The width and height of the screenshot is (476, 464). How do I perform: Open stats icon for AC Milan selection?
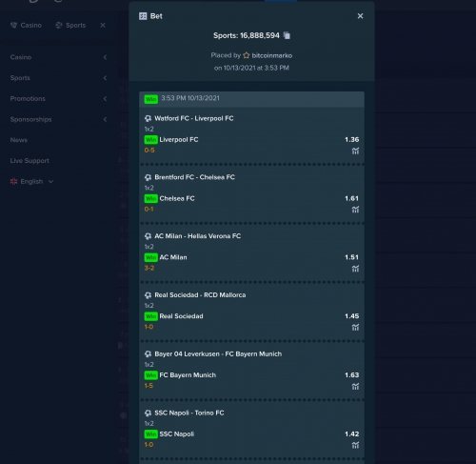(355, 269)
